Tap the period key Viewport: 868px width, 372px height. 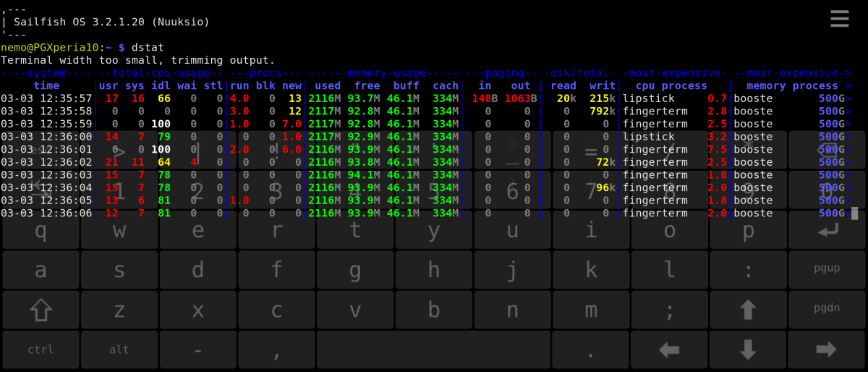pos(591,350)
